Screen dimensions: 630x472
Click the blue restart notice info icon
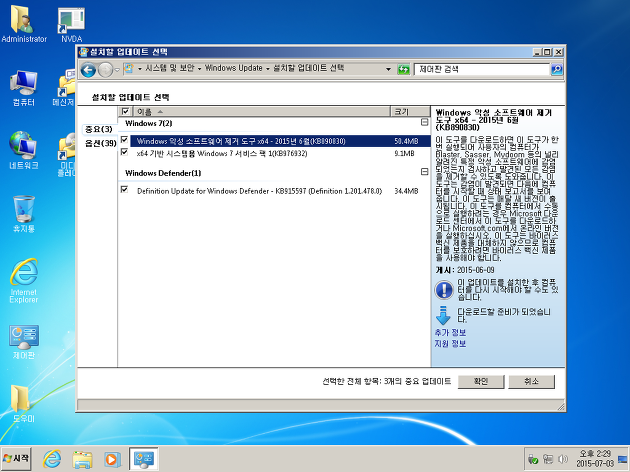click(x=444, y=289)
